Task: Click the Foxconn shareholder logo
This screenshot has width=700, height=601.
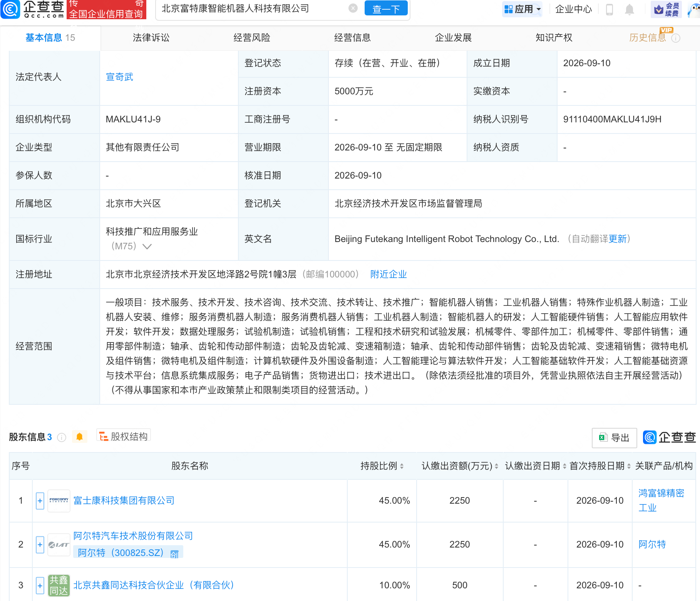Action: (59, 501)
